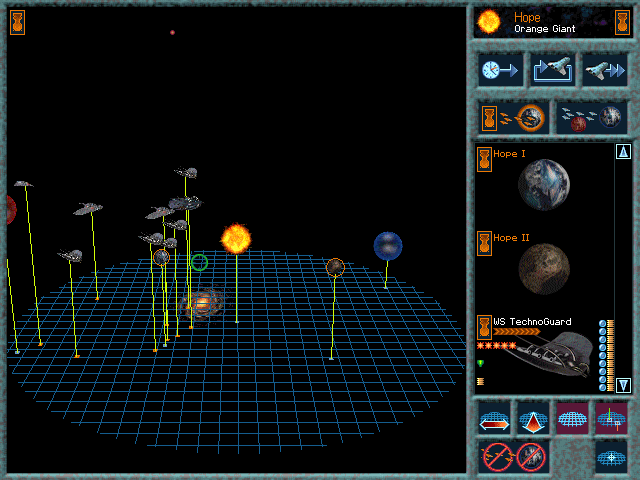The height and width of the screenshot is (480, 640).
Task: Click the TechnoGuard blue gadget column
Action: (x=602, y=356)
